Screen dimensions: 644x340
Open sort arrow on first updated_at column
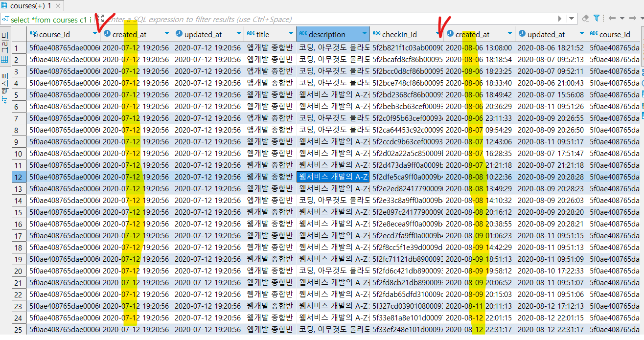pos(238,34)
